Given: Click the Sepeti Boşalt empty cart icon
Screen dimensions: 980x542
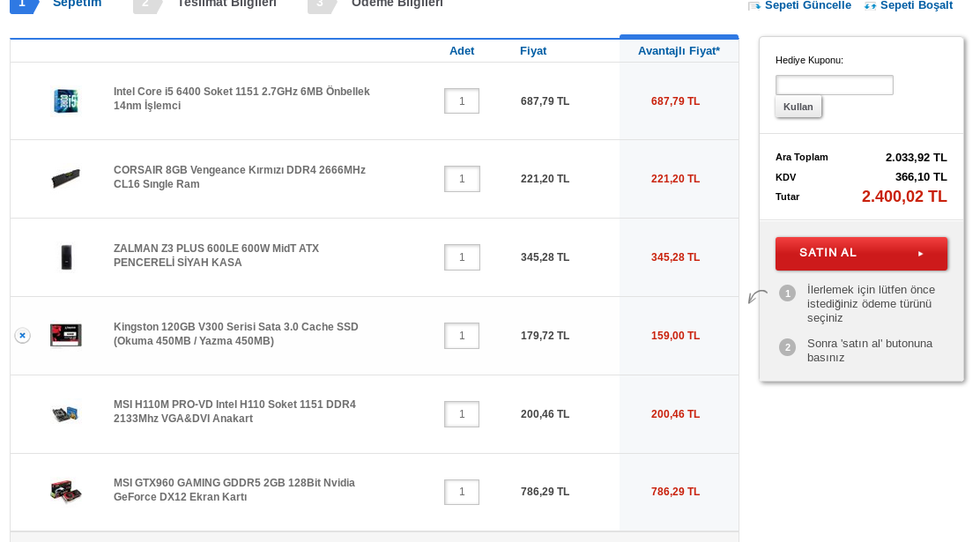Looking at the screenshot, I should 870,5.
